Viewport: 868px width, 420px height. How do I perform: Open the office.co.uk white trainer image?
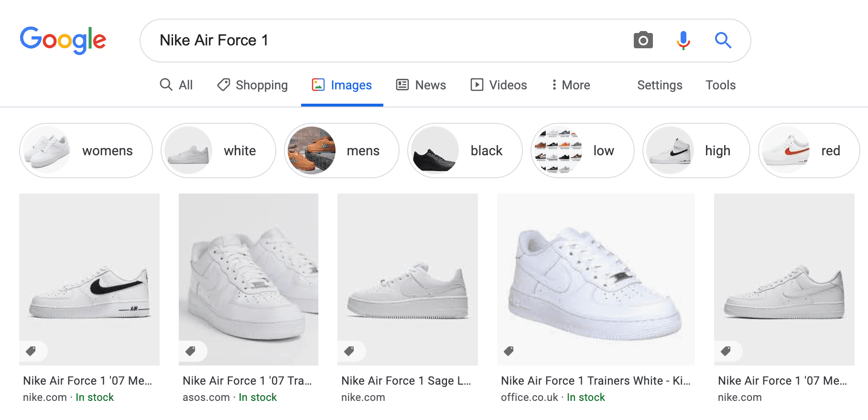[596, 280]
